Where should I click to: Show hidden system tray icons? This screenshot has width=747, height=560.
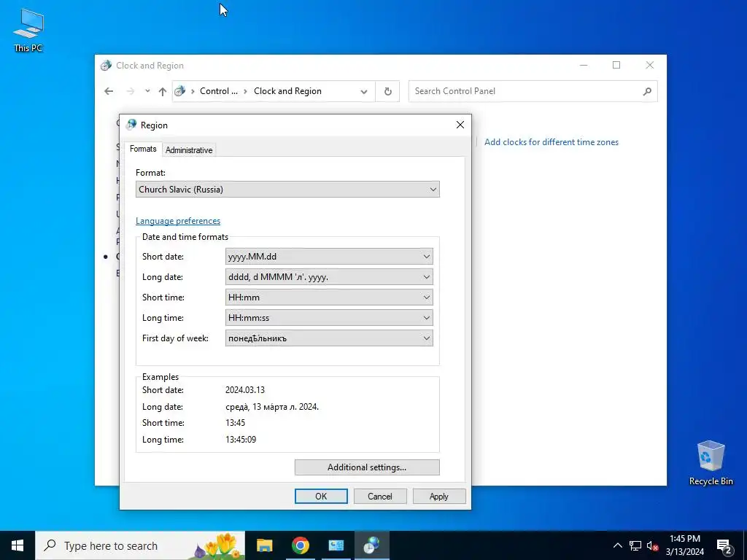coord(617,545)
